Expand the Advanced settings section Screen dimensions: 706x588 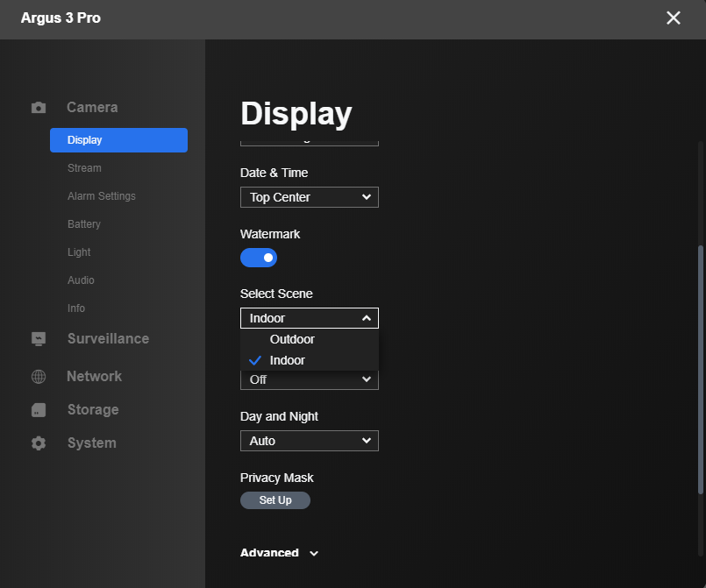point(279,553)
